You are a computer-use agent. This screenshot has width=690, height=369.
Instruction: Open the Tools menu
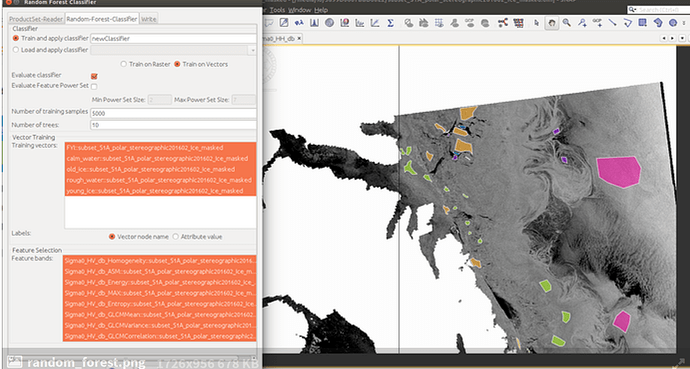click(x=277, y=10)
